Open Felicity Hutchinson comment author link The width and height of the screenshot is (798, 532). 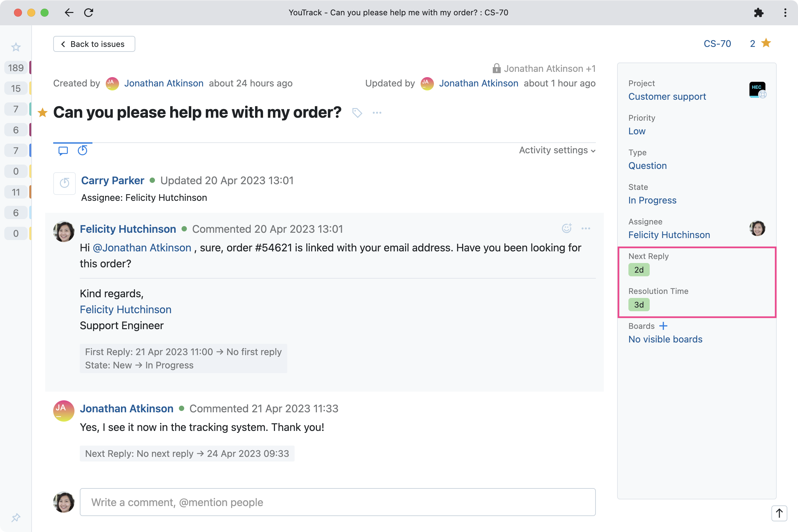[x=128, y=229]
